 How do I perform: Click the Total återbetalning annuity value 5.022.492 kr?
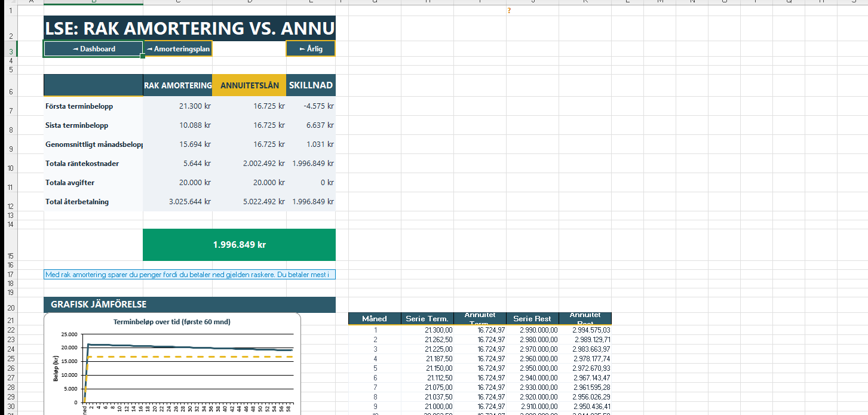click(249, 202)
